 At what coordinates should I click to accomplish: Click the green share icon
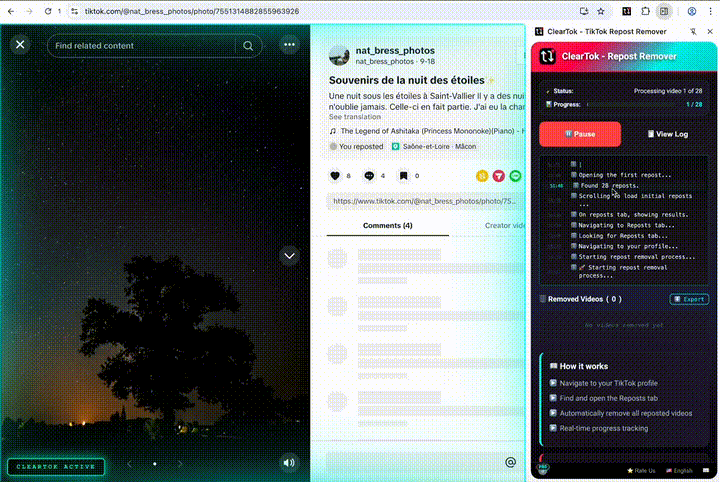coord(515,176)
